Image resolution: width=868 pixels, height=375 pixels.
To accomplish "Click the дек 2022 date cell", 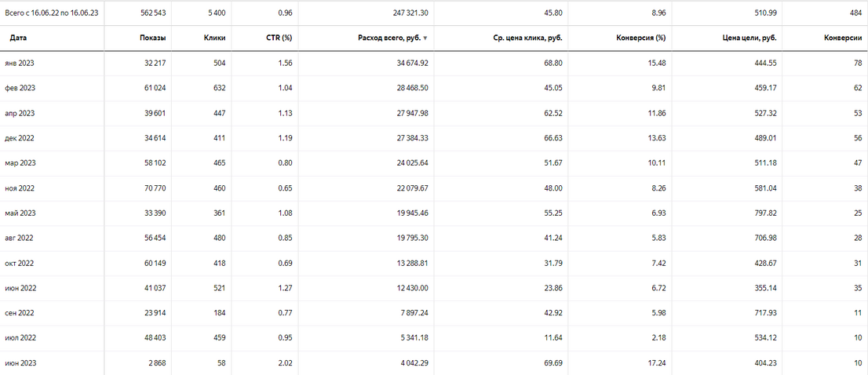I will point(20,138).
